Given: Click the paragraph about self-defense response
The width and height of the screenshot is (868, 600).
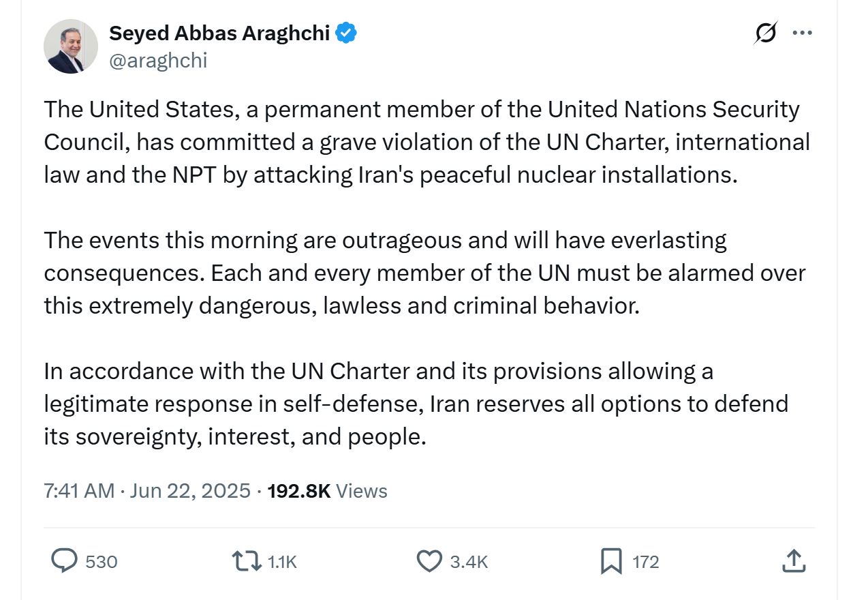Looking at the screenshot, I should coord(416,404).
